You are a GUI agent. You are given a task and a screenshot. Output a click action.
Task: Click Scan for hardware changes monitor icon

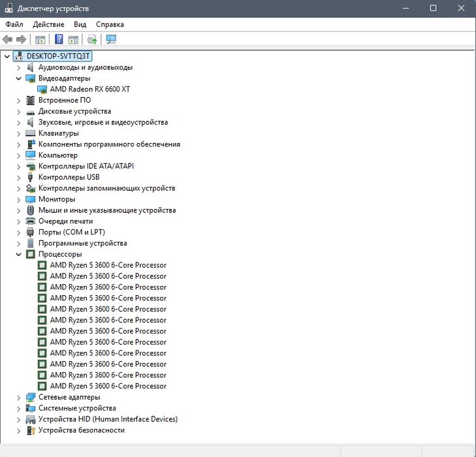(111, 39)
